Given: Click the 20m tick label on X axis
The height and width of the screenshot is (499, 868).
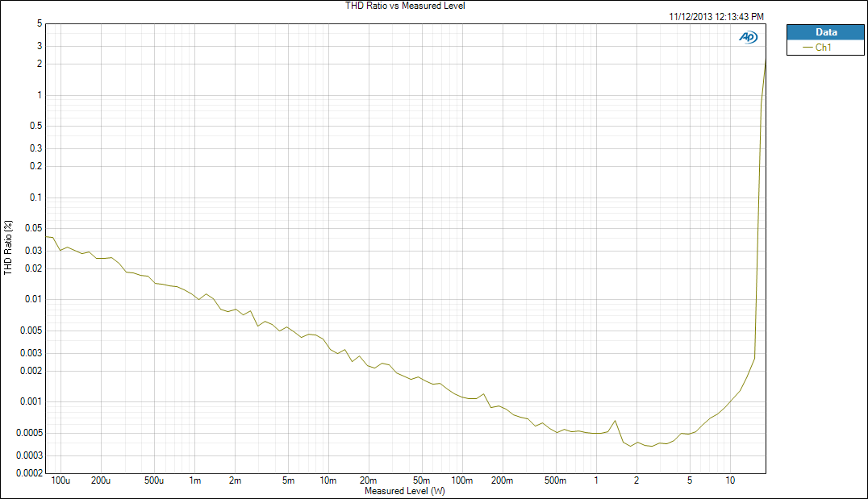Looking at the screenshot, I should pyautogui.click(x=368, y=480).
